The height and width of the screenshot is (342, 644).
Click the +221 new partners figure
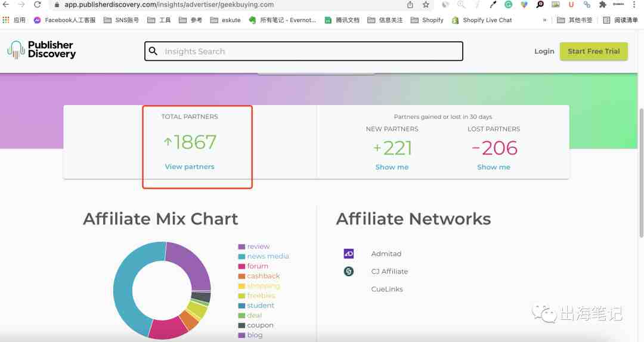[x=392, y=148]
